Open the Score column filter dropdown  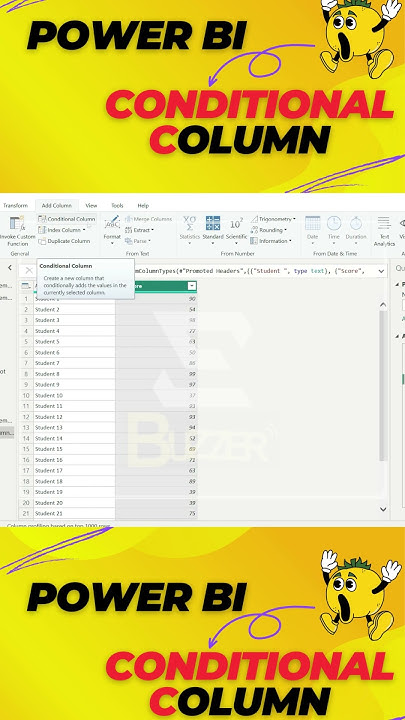click(x=192, y=286)
